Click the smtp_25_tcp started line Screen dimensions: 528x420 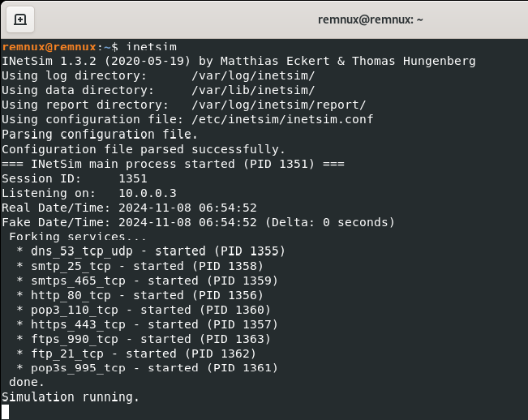[140, 266]
